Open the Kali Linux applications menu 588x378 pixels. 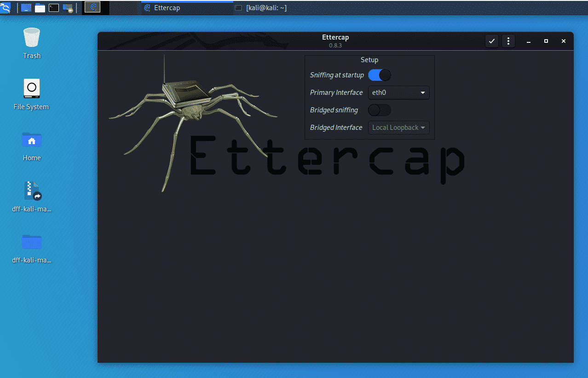coord(6,7)
